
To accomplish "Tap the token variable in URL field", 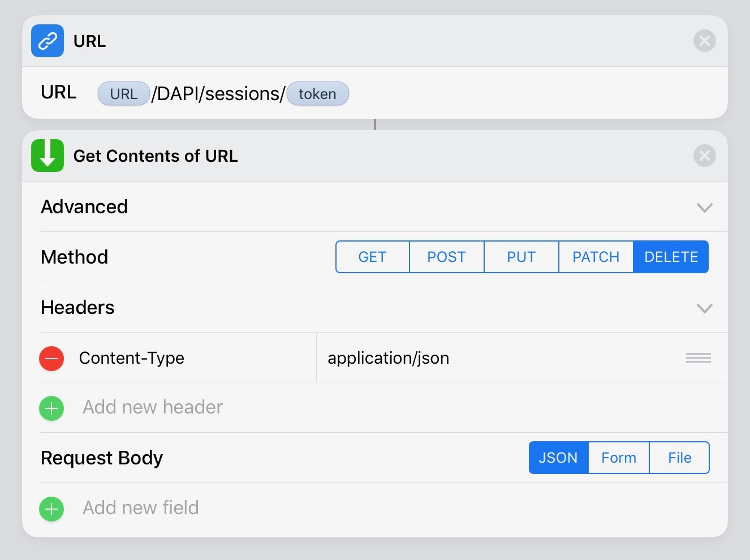I will tap(317, 94).
